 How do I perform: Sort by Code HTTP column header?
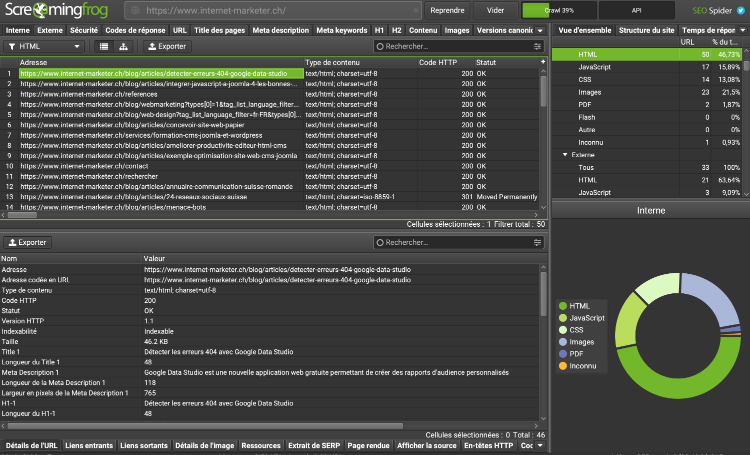(446, 62)
